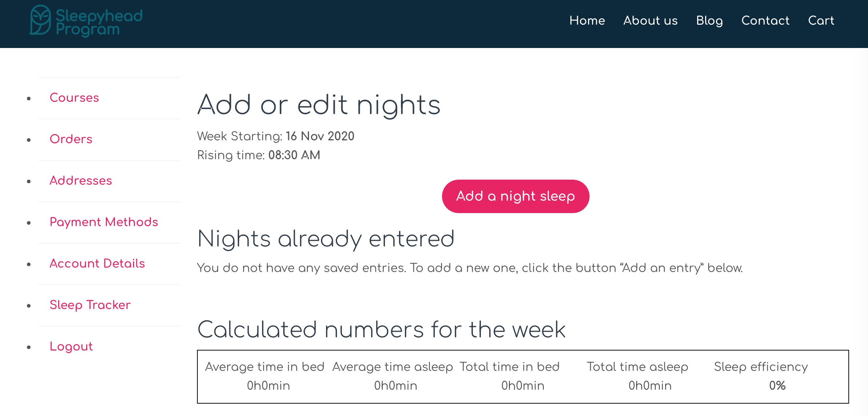View Orders in the sidebar
The width and height of the screenshot is (868, 416).
(x=71, y=139)
